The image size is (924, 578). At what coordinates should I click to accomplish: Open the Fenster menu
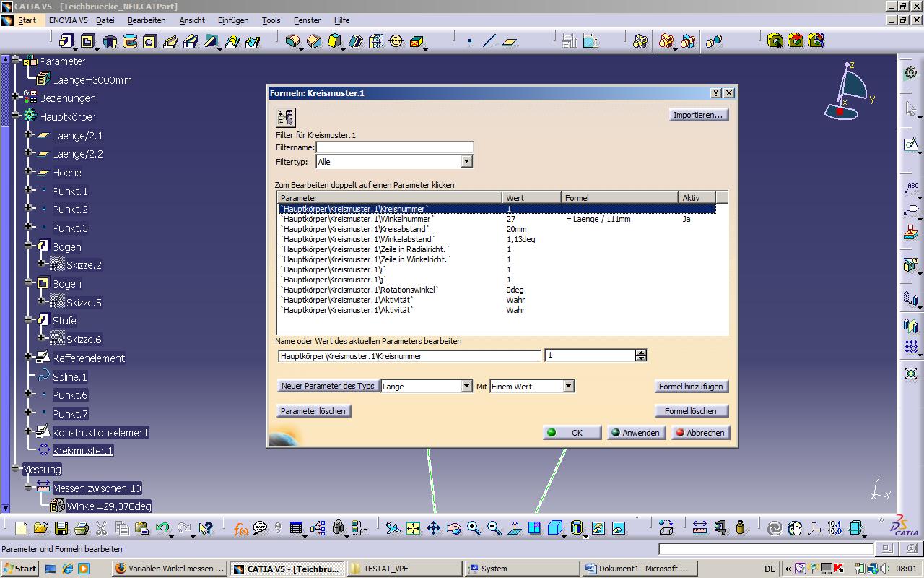pyautogui.click(x=308, y=20)
